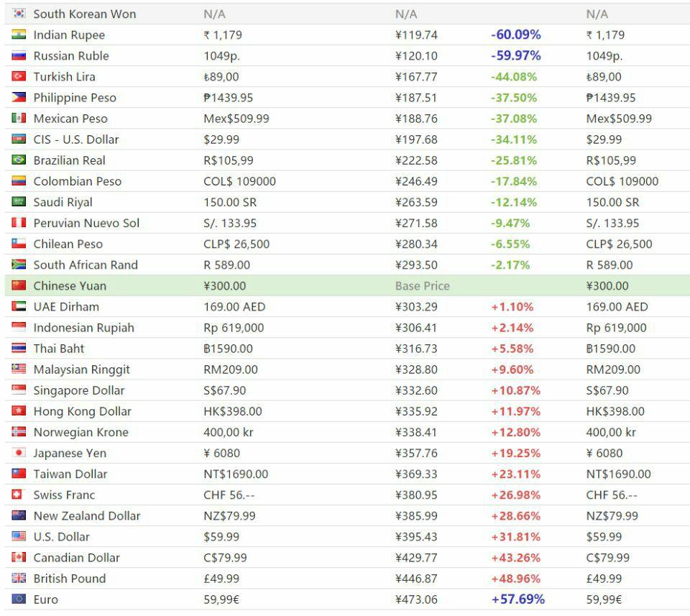
Task: Click the Canadian flag icon
Action: click(x=19, y=557)
